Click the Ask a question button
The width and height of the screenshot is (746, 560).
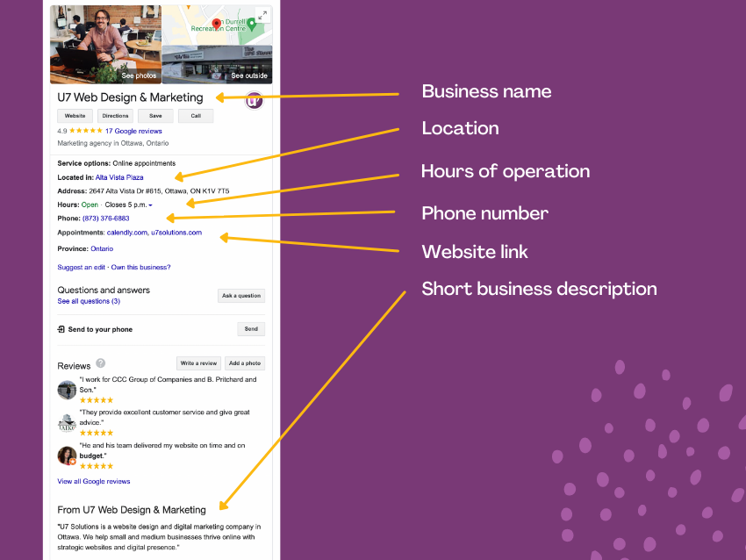(241, 296)
